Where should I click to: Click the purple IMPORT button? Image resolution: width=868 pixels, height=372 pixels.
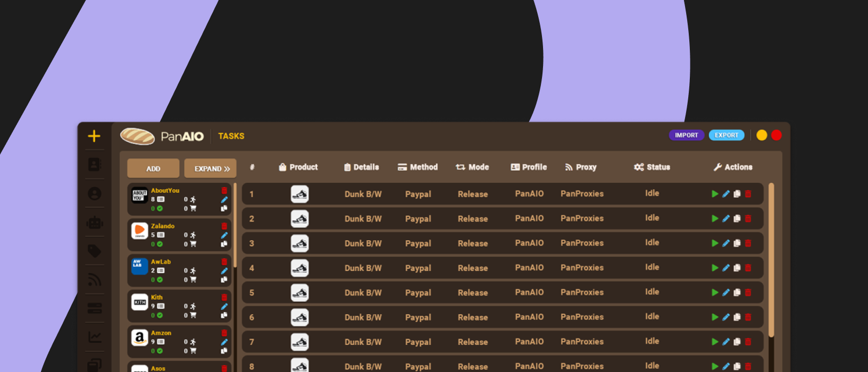coord(686,135)
